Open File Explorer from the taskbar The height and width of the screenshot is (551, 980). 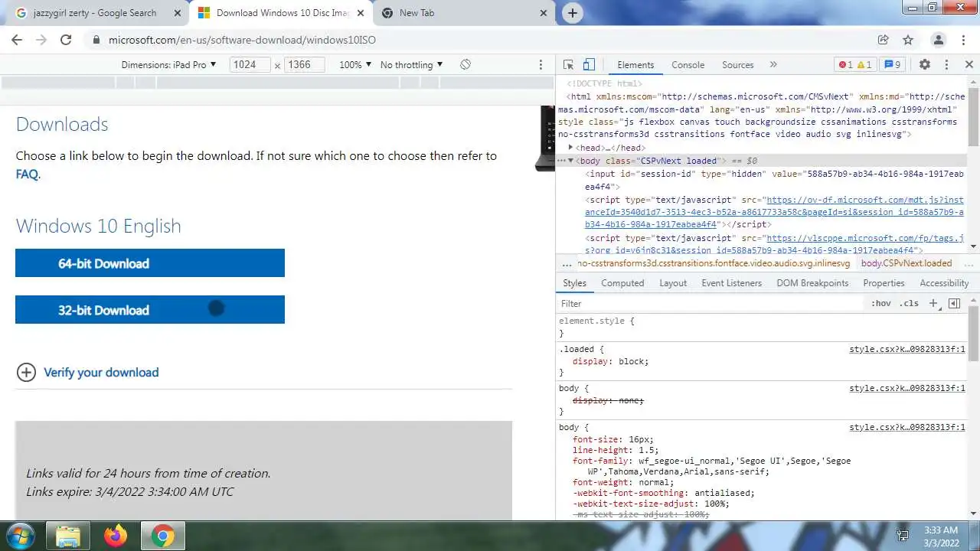[67, 536]
